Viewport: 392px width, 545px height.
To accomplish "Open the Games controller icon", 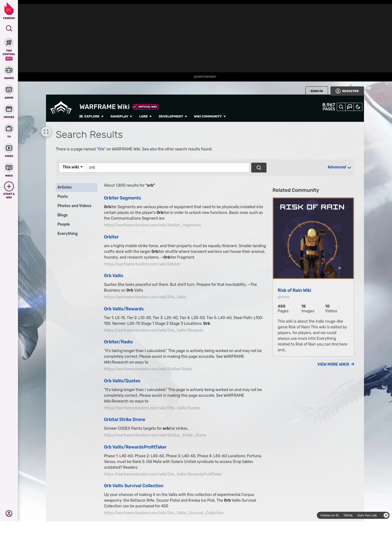I will click(9, 70).
